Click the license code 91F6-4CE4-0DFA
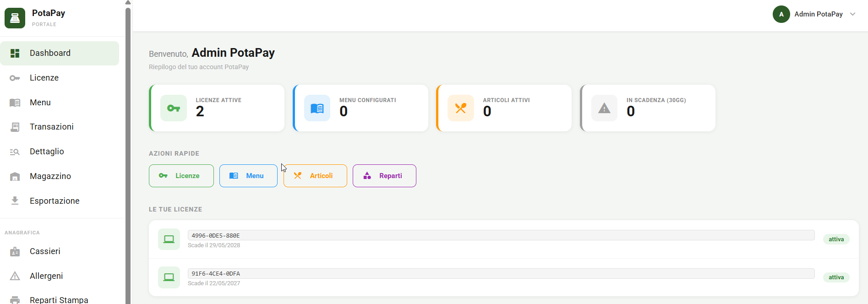The image size is (868, 304). [x=501, y=273]
